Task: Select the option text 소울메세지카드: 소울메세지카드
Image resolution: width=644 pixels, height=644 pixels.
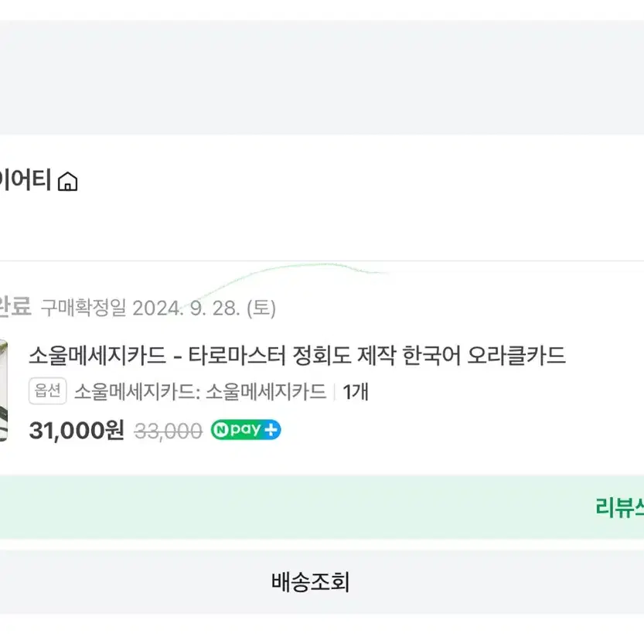Action: [x=200, y=391]
